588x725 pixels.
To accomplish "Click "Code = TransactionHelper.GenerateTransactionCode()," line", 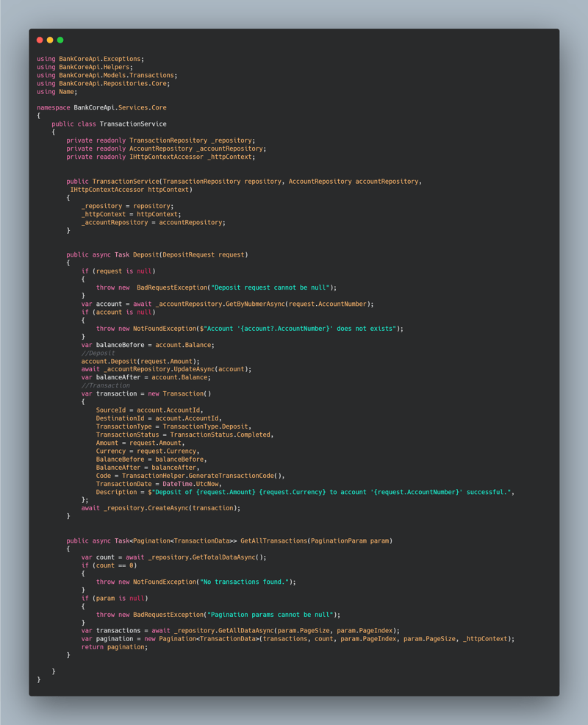I will [190, 476].
